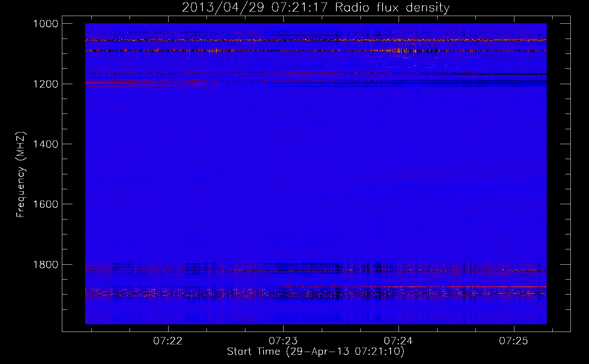Select the 1800 frequency tick label
589x364 pixels.
[x=46, y=265]
